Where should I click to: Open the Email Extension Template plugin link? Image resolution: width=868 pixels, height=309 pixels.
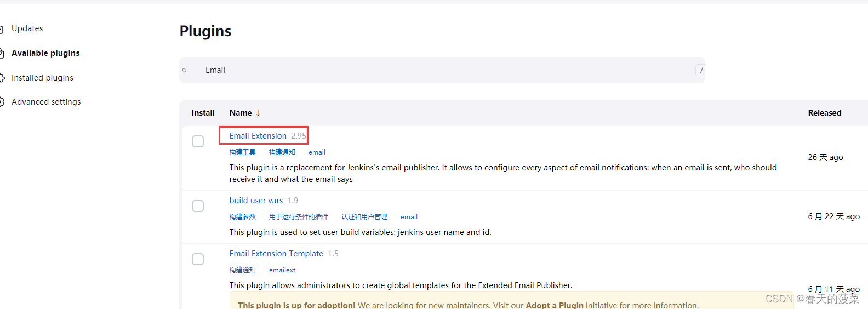276,254
